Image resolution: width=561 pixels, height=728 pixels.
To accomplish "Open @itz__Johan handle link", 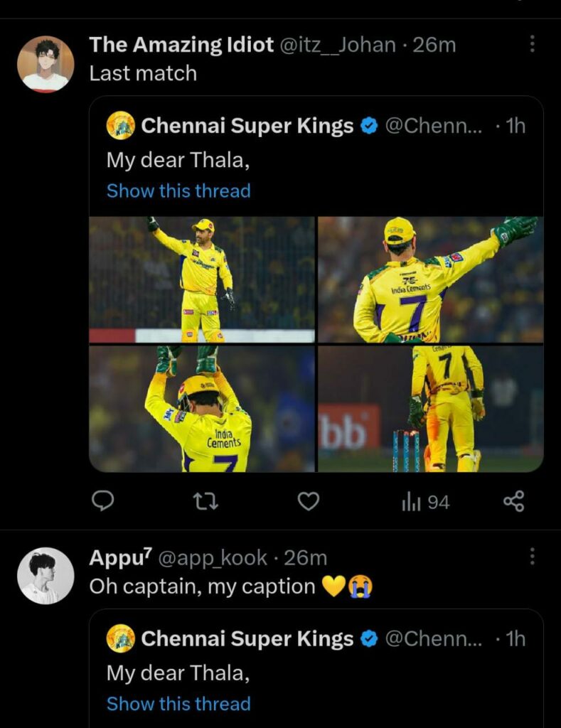I will click(x=338, y=45).
